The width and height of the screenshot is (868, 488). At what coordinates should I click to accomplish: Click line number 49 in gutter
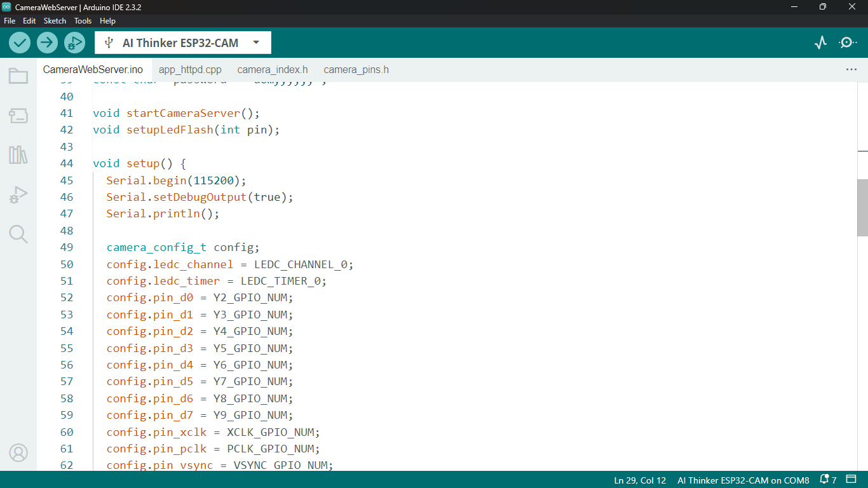point(67,247)
